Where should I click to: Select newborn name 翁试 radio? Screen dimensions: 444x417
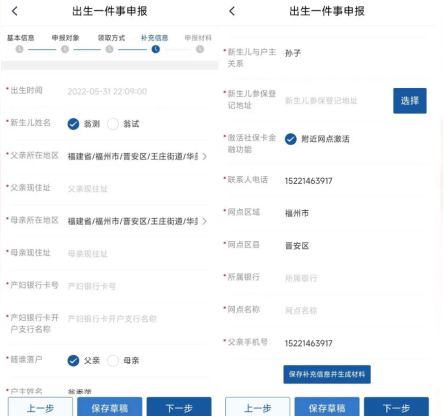coord(113,124)
